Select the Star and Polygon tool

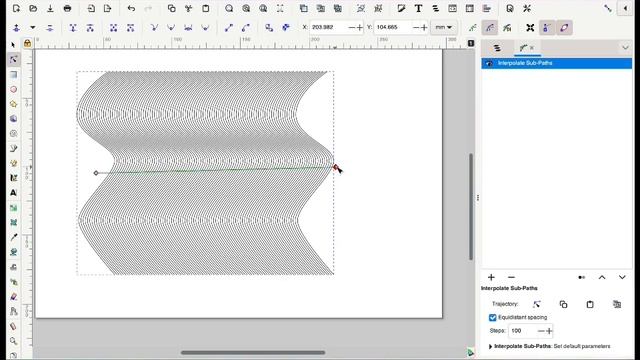(13, 104)
